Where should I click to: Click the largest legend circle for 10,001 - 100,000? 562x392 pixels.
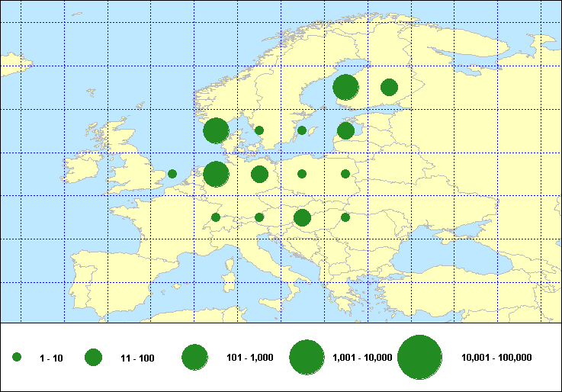(x=420, y=357)
